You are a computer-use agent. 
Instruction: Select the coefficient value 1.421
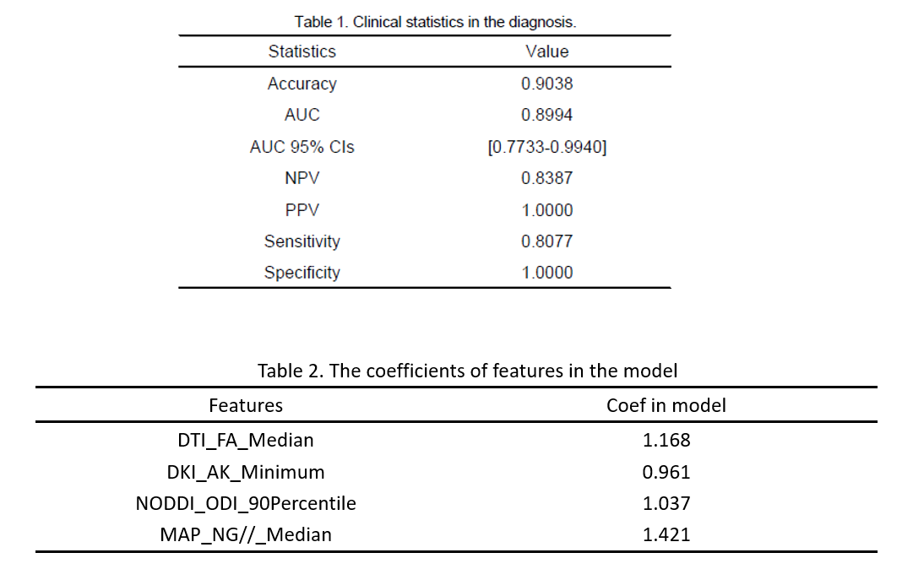click(x=666, y=534)
